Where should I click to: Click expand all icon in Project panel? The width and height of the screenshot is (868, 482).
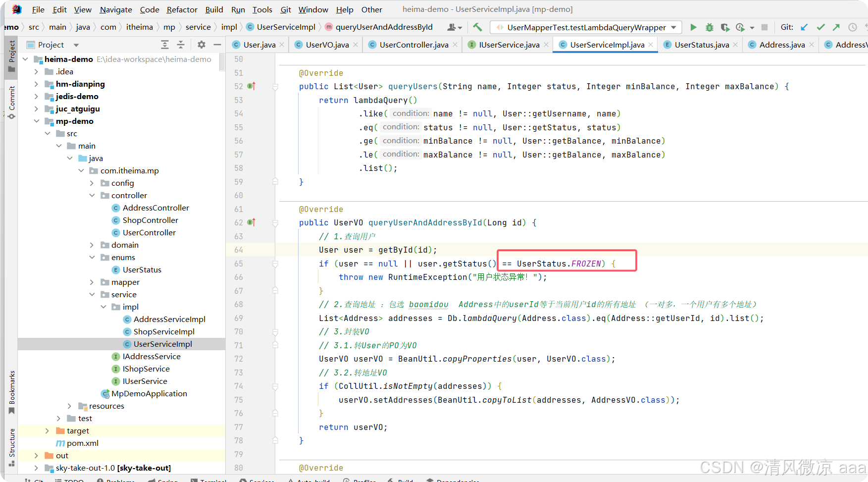click(x=165, y=45)
